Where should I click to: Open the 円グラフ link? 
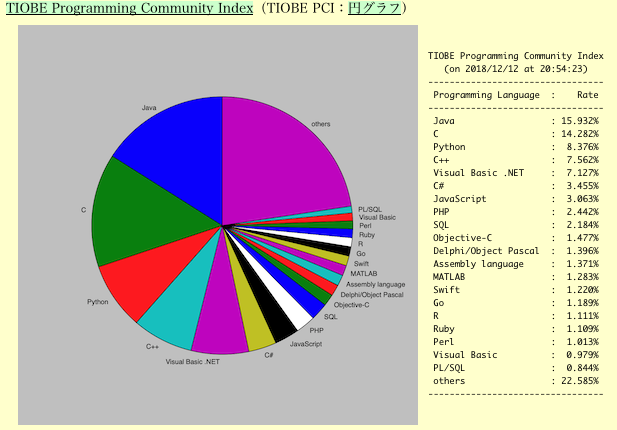(x=374, y=8)
